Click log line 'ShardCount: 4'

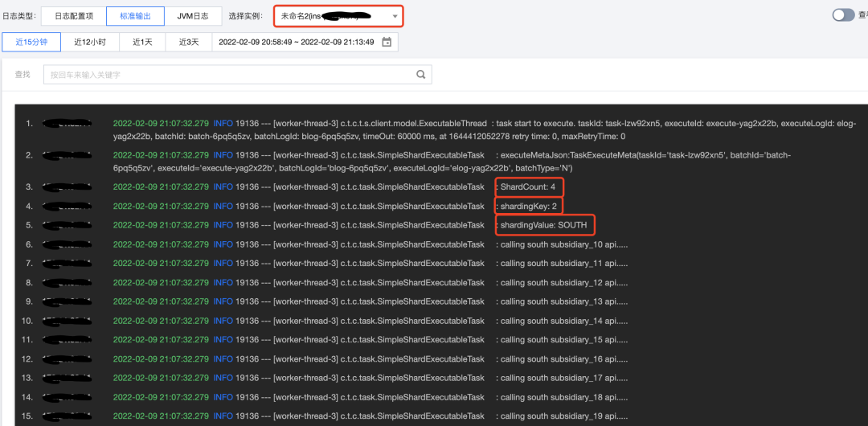pyautogui.click(x=527, y=187)
